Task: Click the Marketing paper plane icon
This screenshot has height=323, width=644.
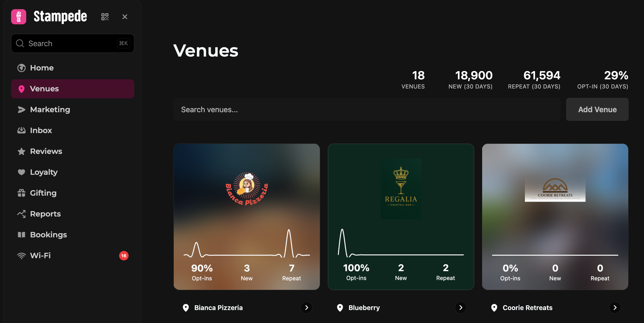Action: tap(21, 110)
